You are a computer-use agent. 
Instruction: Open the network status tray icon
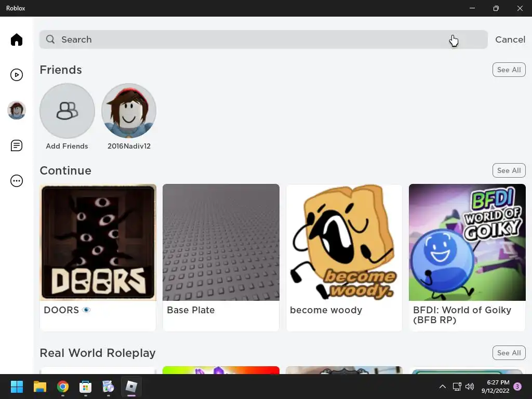pyautogui.click(x=457, y=387)
